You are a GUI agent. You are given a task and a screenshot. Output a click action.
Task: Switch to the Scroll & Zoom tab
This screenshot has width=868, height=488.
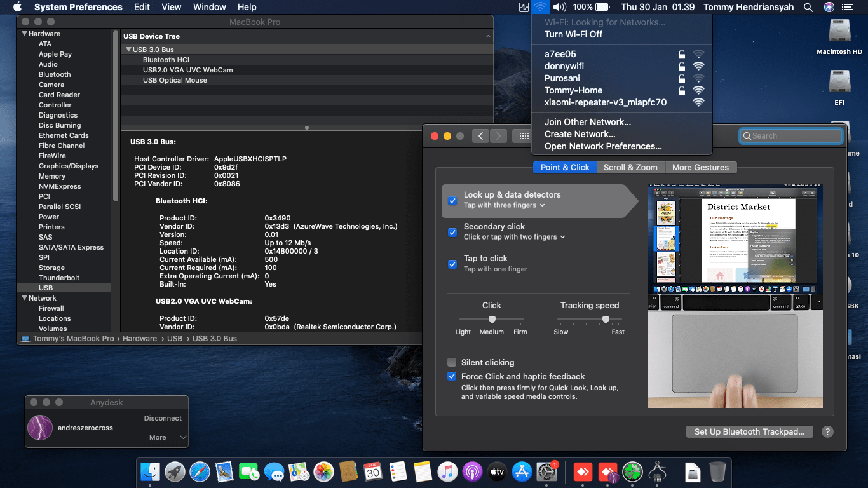[630, 167]
